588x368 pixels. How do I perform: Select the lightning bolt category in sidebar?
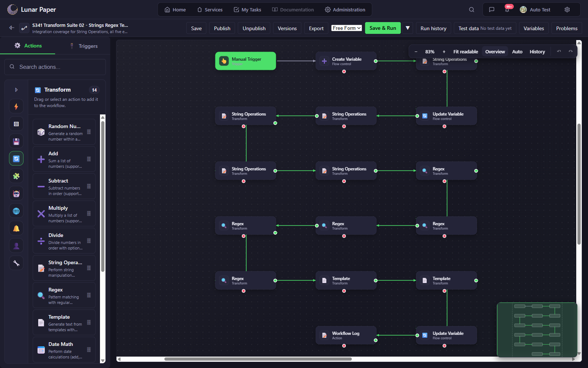click(16, 106)
